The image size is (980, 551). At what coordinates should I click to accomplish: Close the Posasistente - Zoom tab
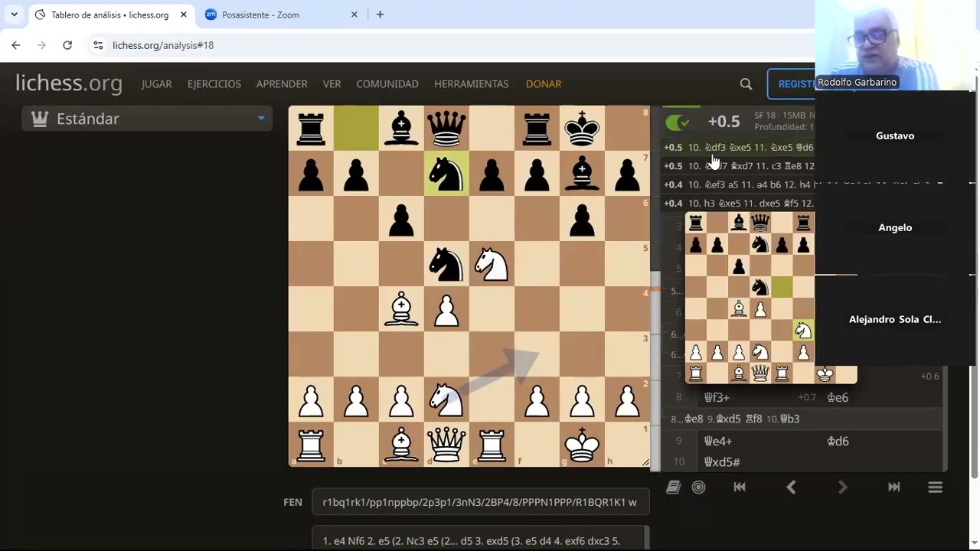pos(354,15)
